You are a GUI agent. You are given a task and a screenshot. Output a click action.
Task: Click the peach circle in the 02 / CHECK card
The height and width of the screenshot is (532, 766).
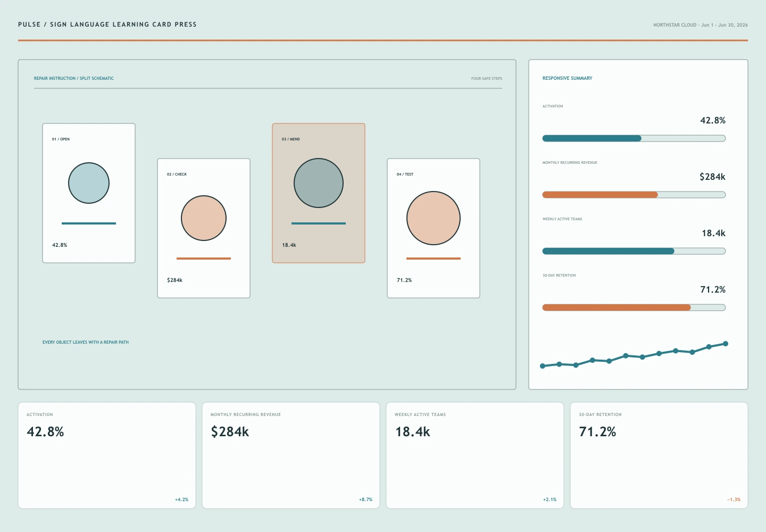204,218
